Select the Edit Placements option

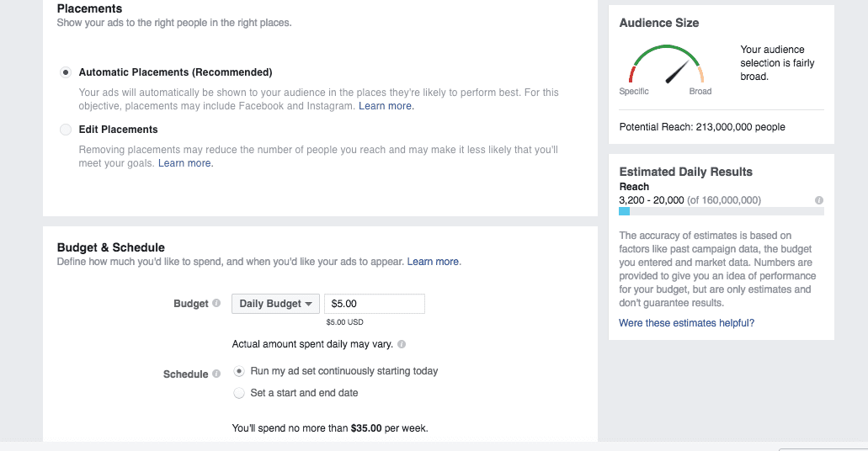(66, 130)
